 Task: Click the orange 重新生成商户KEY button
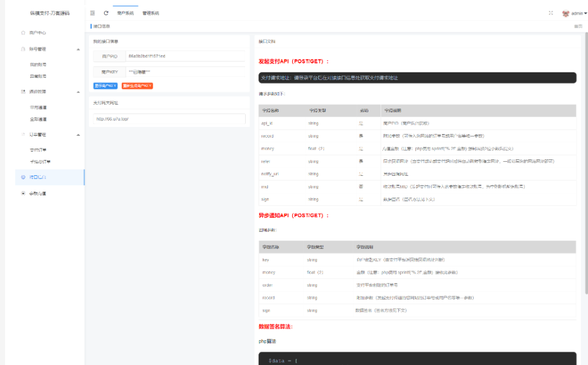(137, 86)
